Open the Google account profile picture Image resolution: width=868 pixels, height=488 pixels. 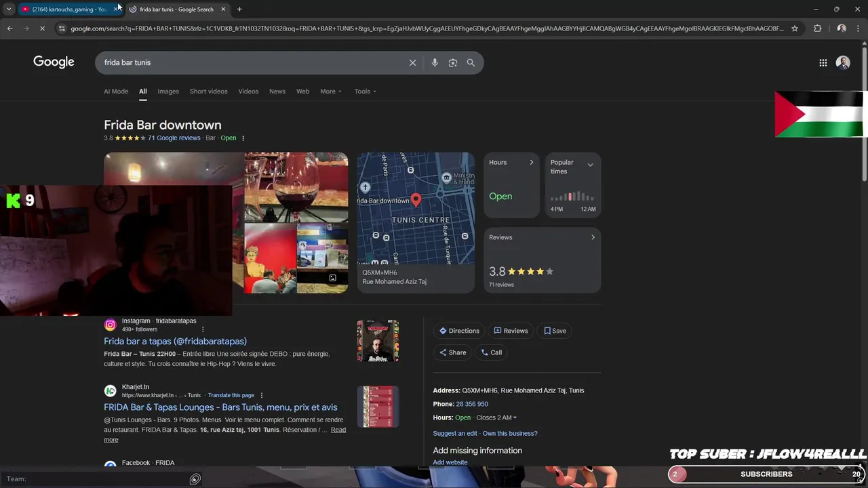click(x=843, y=62)
